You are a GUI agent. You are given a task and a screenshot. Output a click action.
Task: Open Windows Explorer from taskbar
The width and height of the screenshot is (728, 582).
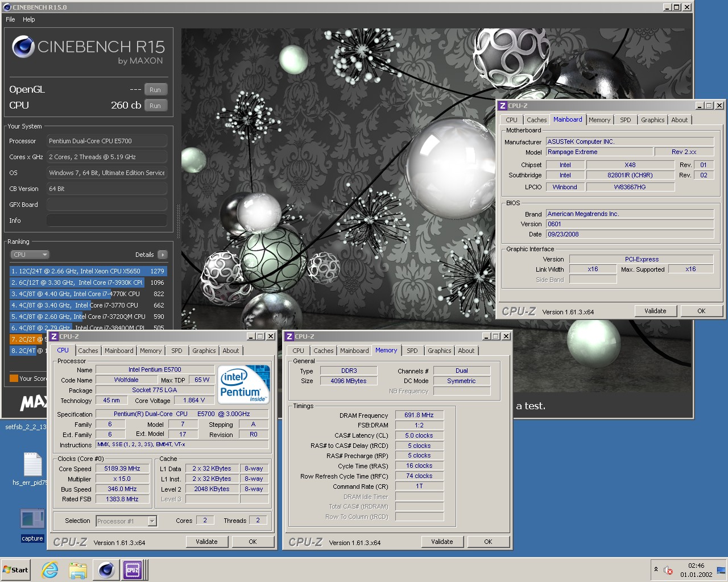[77, 570]
